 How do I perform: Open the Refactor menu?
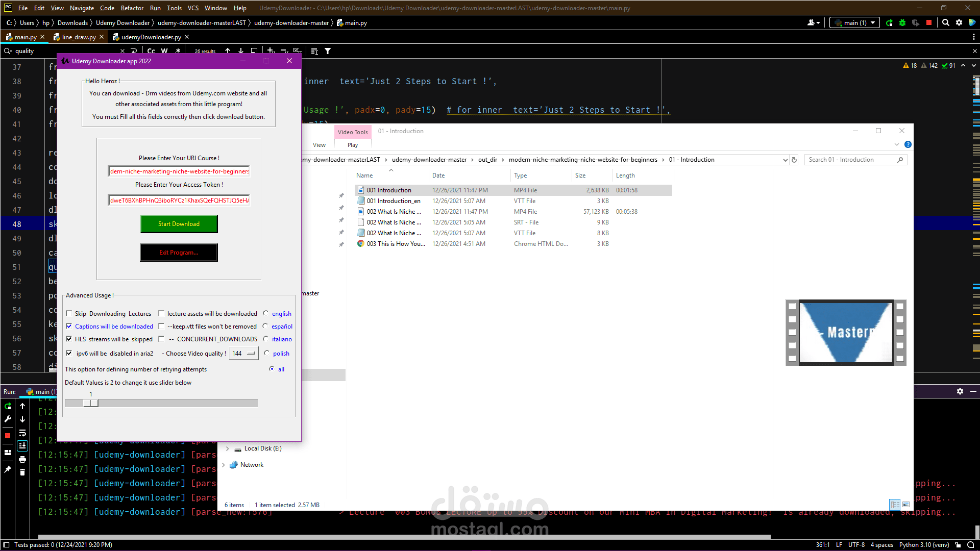[x=132, y=8]
